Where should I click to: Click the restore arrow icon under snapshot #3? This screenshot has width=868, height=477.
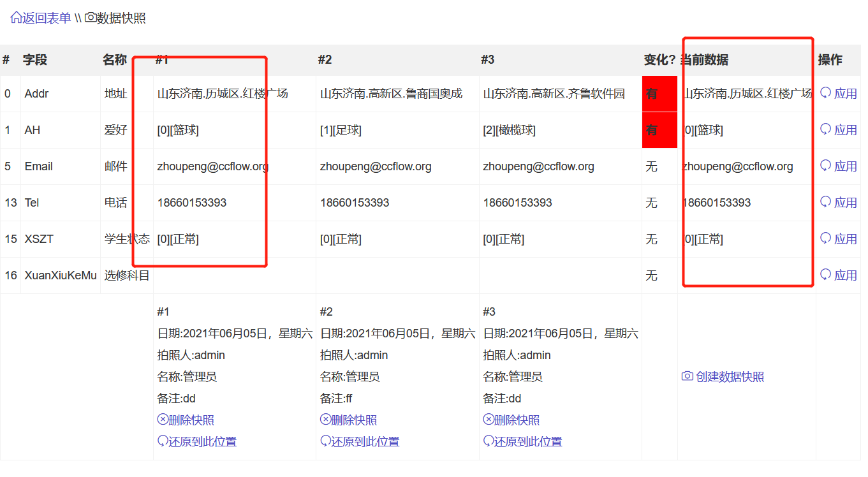[489, 441]
